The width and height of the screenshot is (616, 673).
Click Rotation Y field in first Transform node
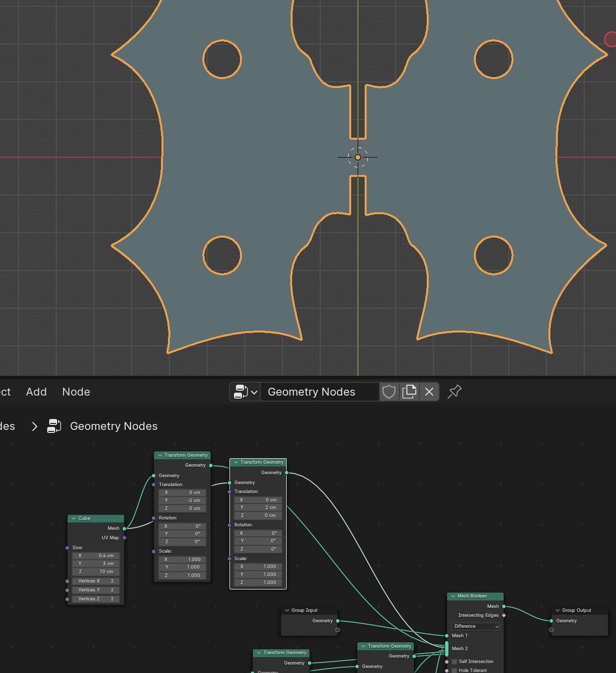point(182,534)
